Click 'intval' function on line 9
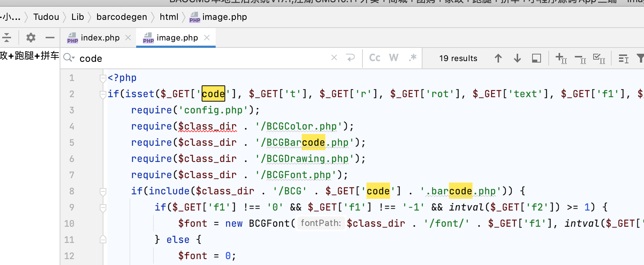 467,207
